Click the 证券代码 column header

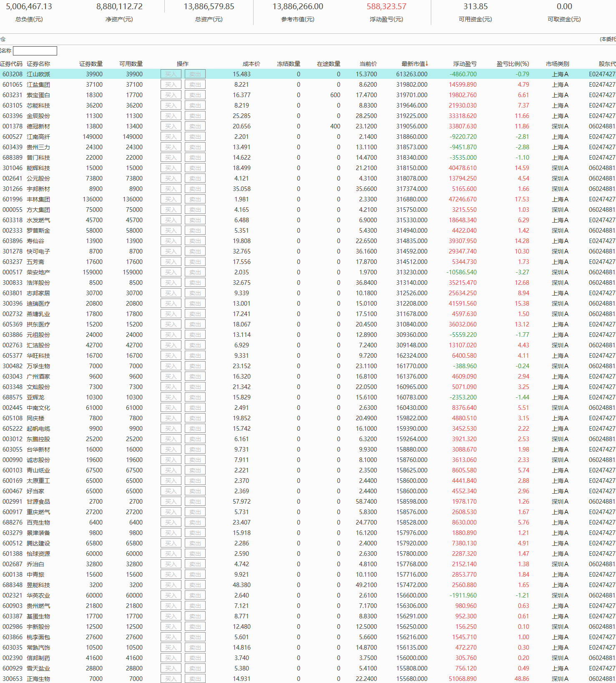point(11,64)
